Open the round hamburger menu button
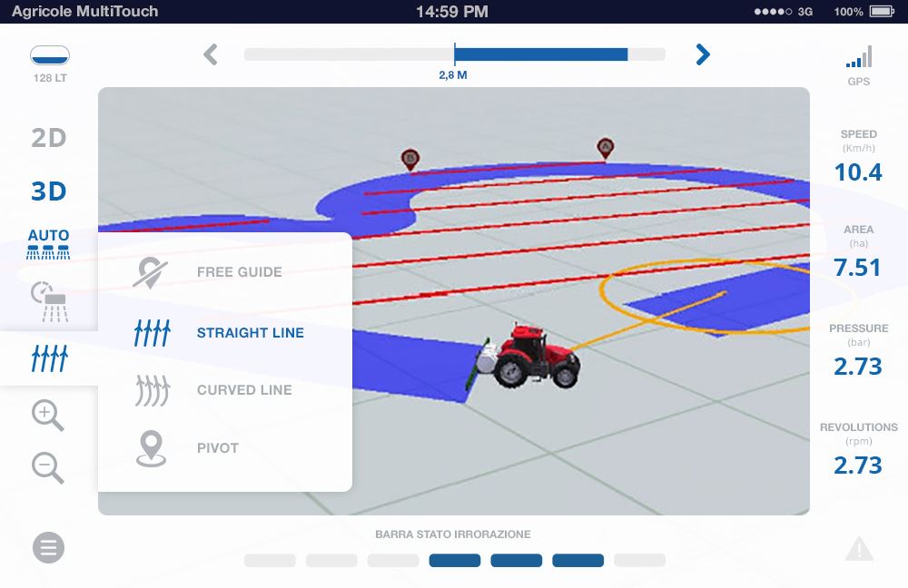This screenshot has height=588, width=908. (x=49, y=548)
